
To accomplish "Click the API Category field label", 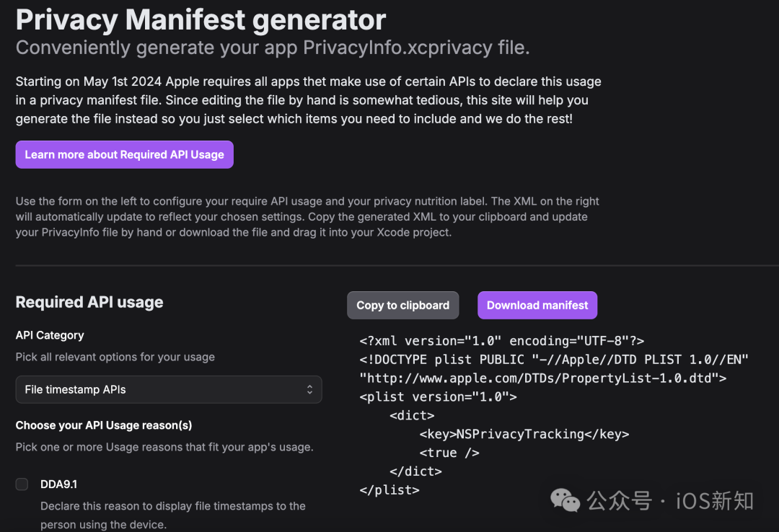I will (x=50, y=335).
